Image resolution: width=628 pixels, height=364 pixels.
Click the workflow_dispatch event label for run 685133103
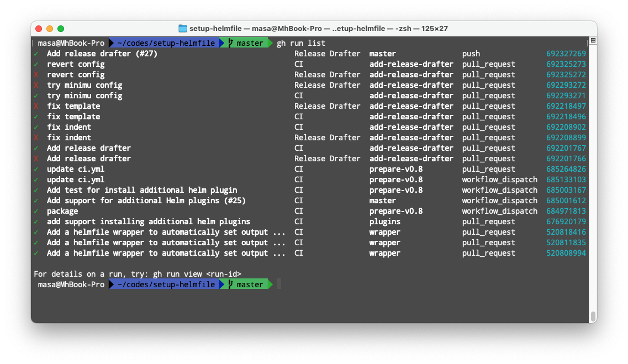click(499, 180)
